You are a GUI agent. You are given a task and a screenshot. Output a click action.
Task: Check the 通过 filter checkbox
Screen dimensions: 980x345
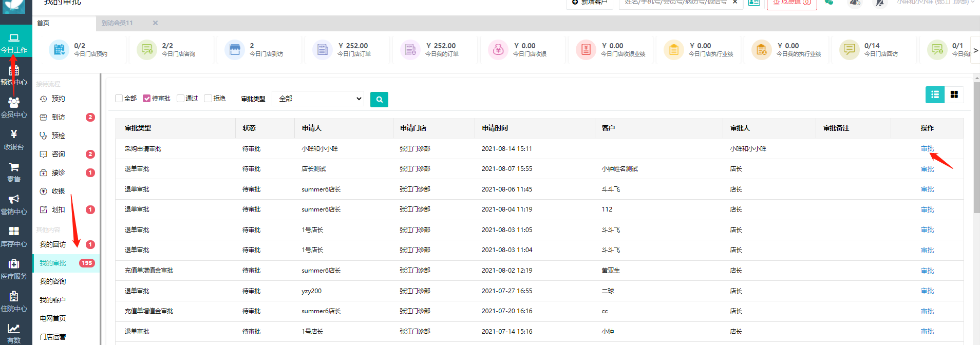(180, 98)
